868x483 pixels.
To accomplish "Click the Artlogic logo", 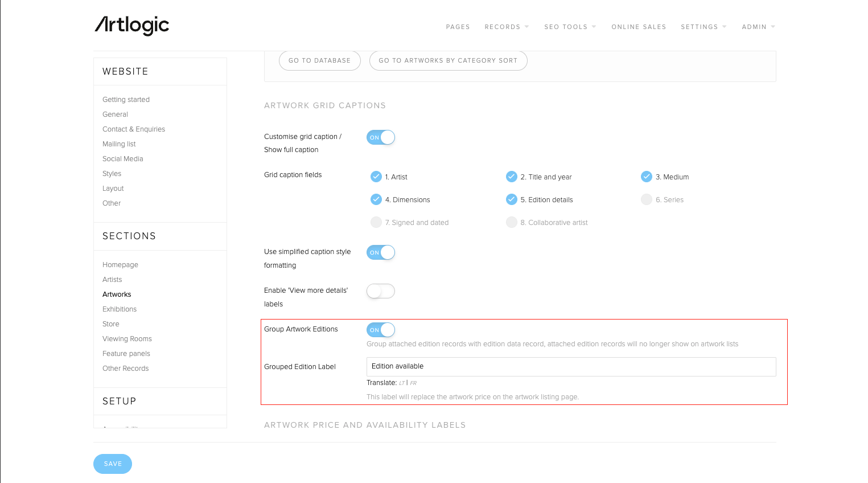I will (131, 26).
